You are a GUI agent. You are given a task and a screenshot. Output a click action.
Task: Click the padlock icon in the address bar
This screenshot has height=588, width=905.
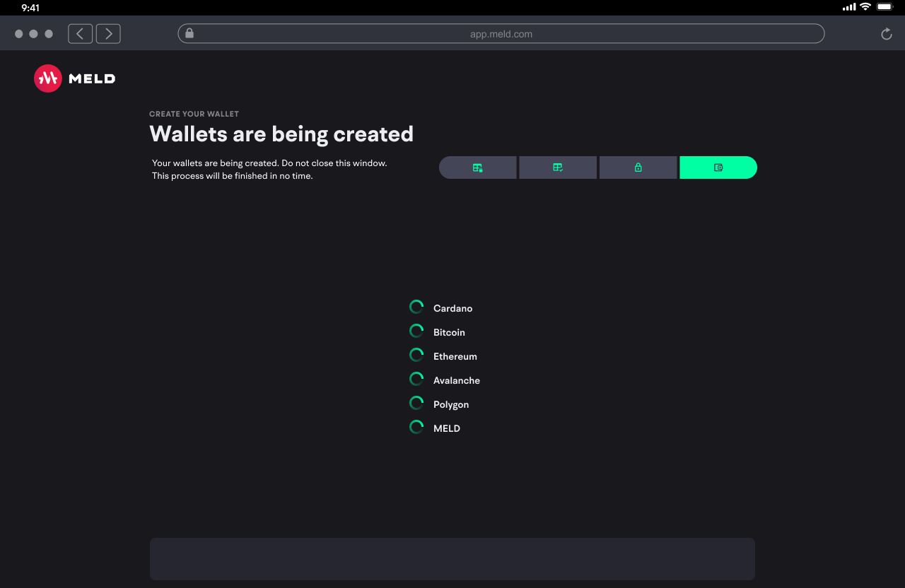pos(189,33)
